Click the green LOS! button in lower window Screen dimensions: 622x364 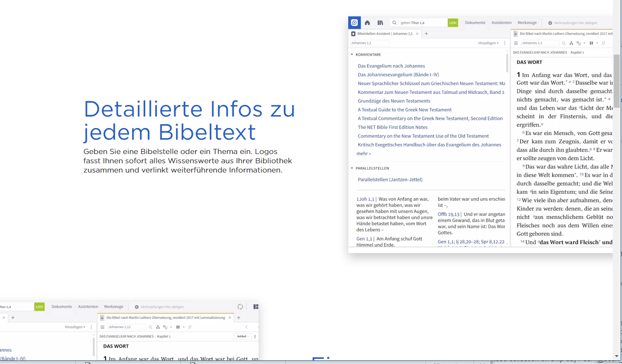pos(39,307)
